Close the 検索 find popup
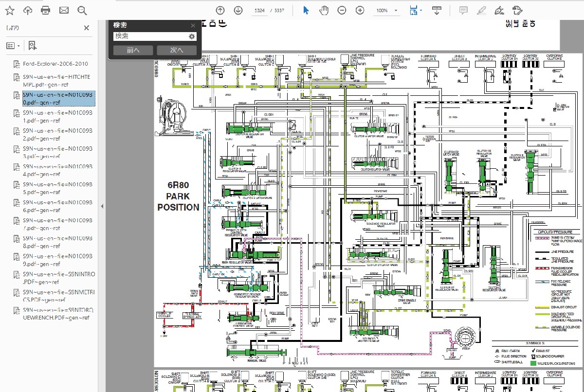The image size is (584, 392). [193, 25]
